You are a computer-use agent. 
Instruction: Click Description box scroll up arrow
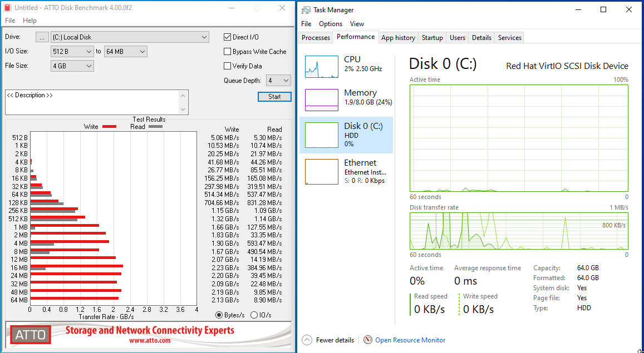click(x=183, y=95)
